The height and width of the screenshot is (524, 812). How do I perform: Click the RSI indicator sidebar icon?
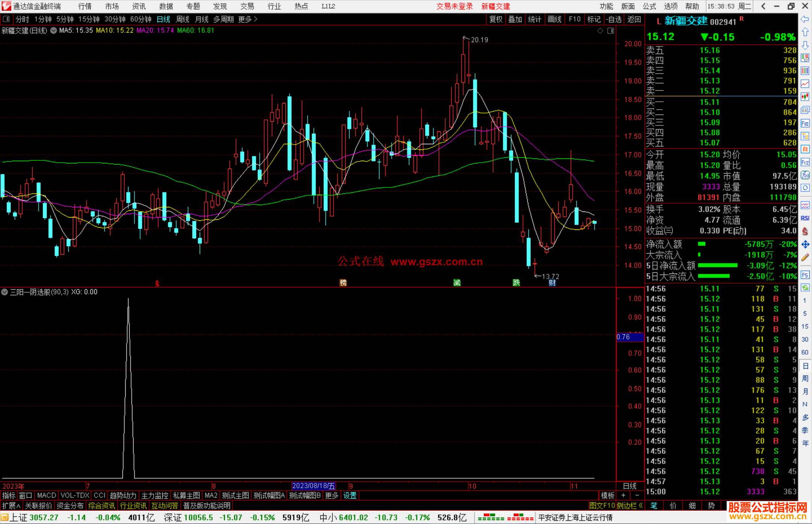point(805,218)
